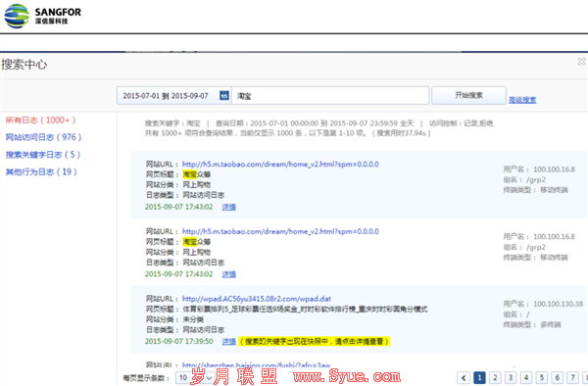This screenshot has height=386, width=588.
Task: View 详情 for first 17:43:02 entry
Action: click(228, 207)
